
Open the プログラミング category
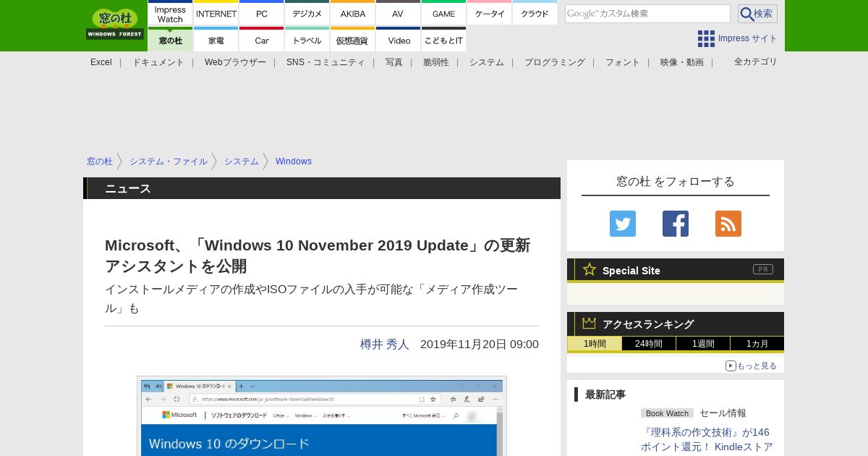(x=555, y=62)
